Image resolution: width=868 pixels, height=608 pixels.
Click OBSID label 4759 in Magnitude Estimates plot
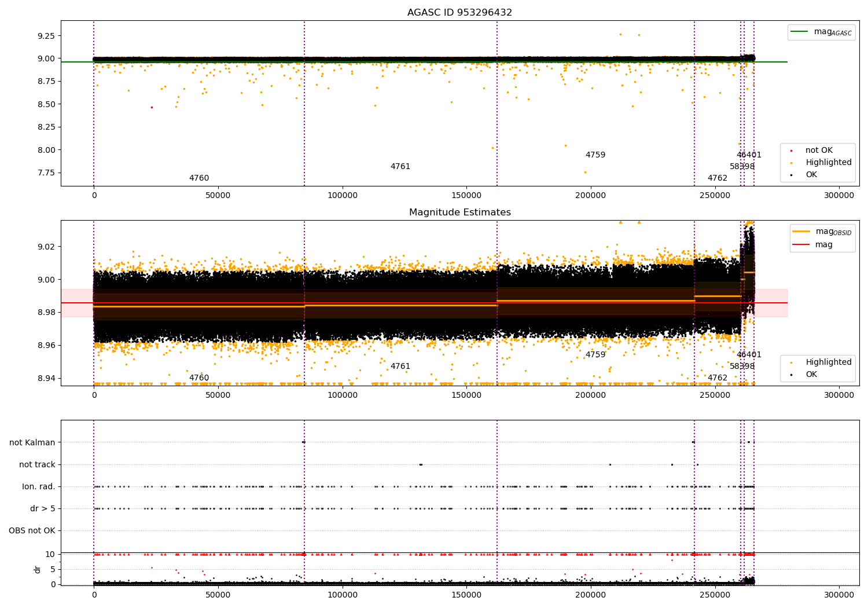(x=595, y=355)
